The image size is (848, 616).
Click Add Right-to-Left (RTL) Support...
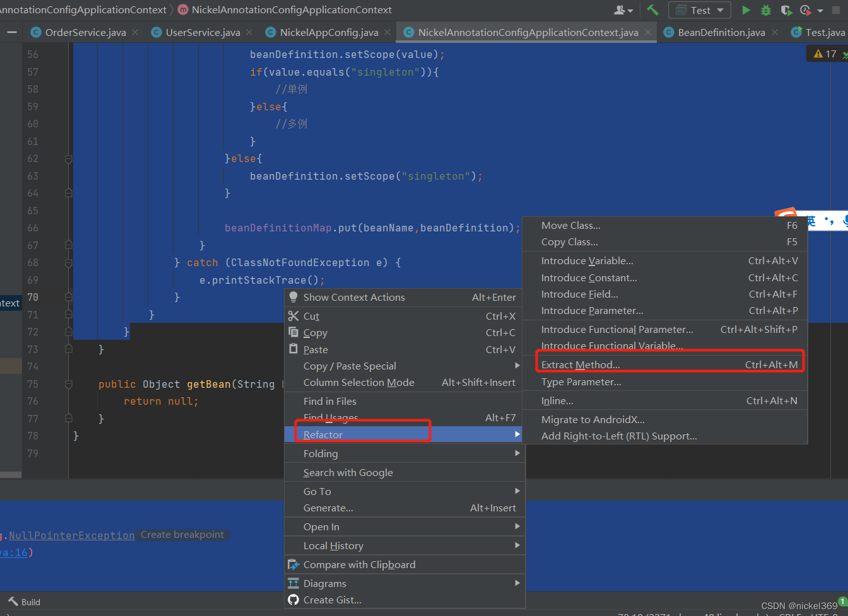click(666, 436)
